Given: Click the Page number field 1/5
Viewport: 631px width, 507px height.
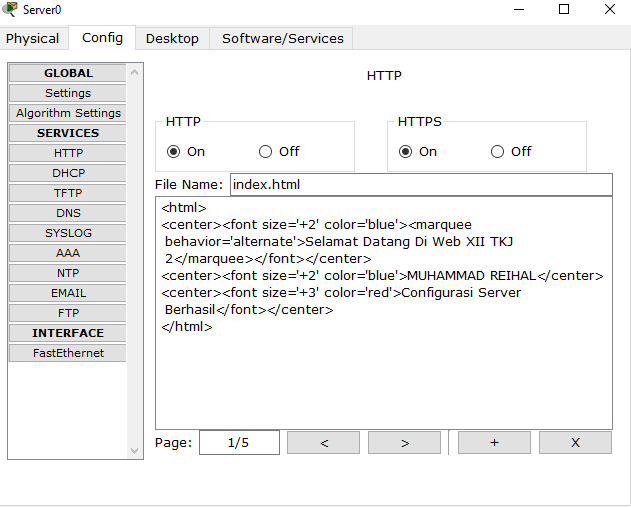Looking at the screenshot, I should coord(239,443).
